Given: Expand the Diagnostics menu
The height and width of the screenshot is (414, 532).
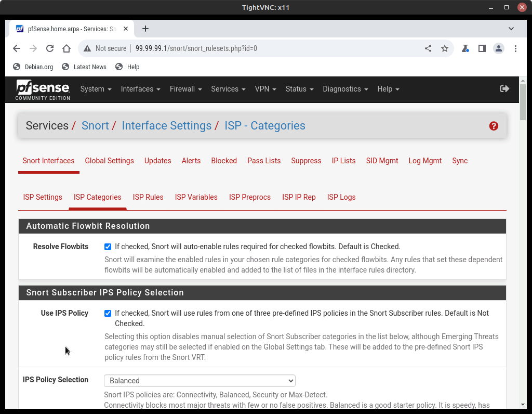Looking at the screenshot, I should tap(345, 89).
